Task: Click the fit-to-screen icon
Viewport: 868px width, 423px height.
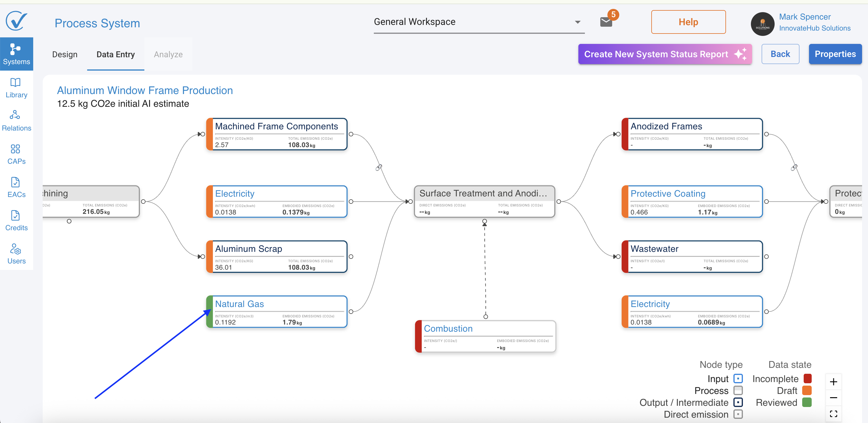Action: [x=833, y=413]
